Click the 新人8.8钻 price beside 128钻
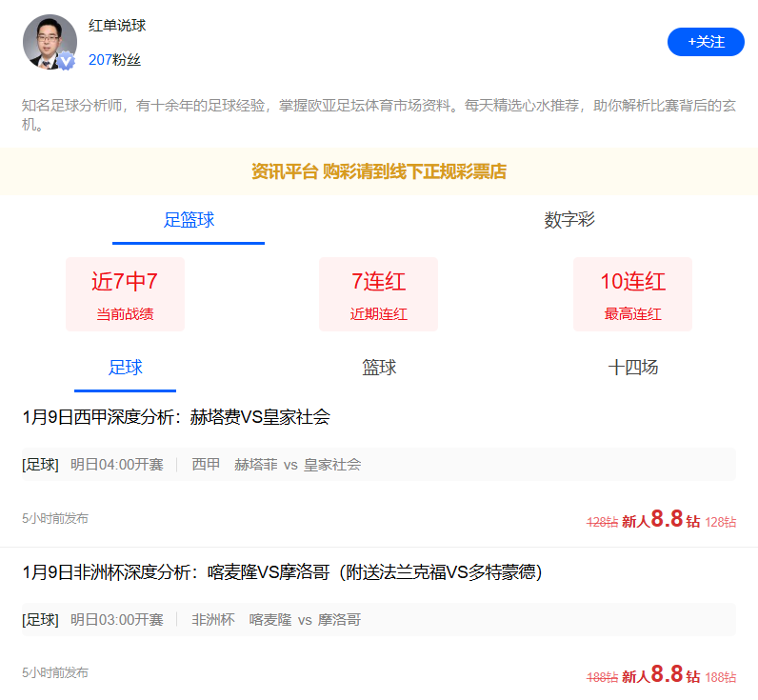Image resolution: width=758 pixels, height=700 pixels. (661, 520)
